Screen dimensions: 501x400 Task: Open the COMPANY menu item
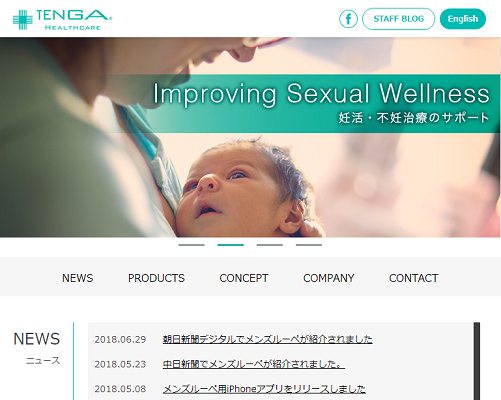[329, 278]
